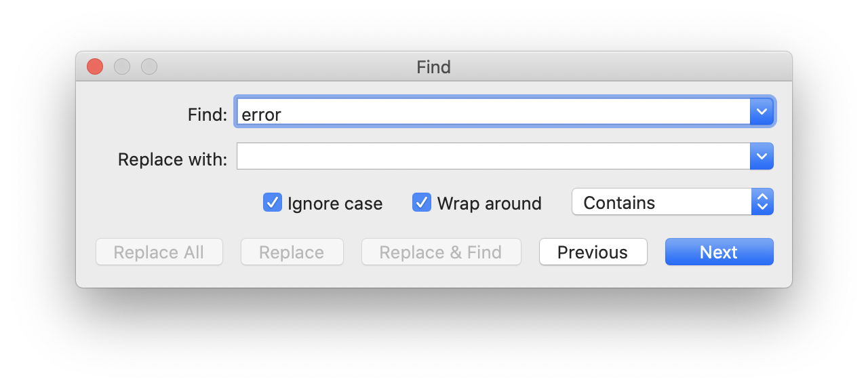The height and width of the screenshot is (388, 868).
Task: Click the red close window button
Action: (95, 66)
